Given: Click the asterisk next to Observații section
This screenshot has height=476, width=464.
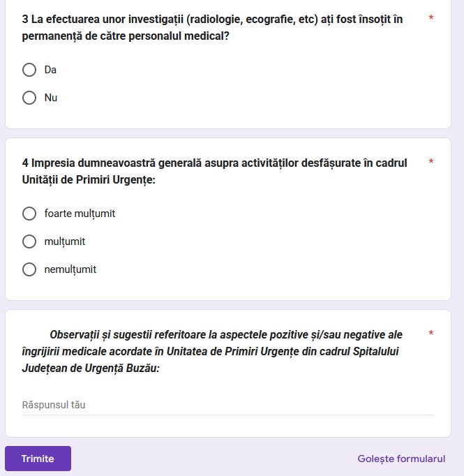Looking at the screenshot, I should coord(431,334).
